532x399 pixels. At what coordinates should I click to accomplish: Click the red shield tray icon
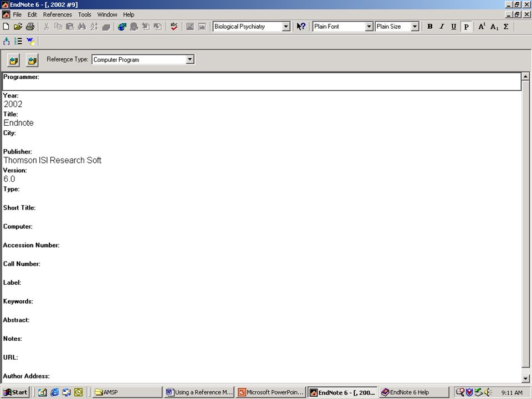[x=469, y=392]
